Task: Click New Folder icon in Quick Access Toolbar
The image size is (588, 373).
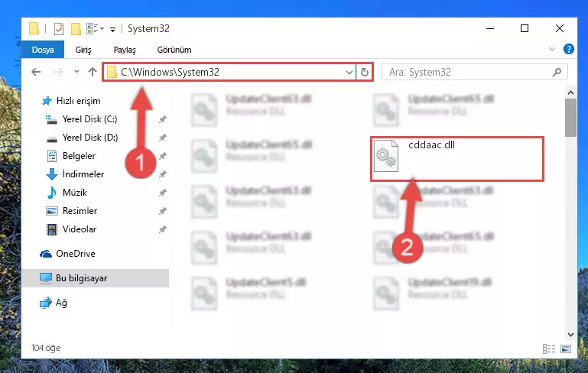Action: 76,29
